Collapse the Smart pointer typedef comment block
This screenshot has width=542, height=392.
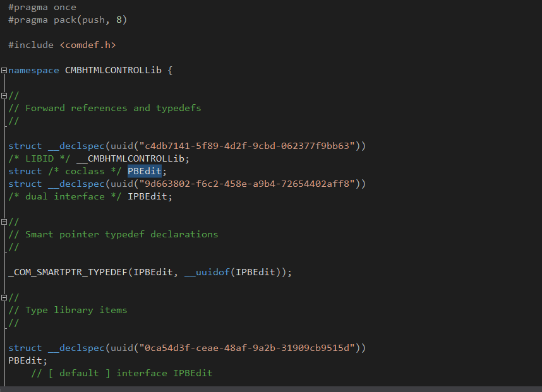(4, 222)
